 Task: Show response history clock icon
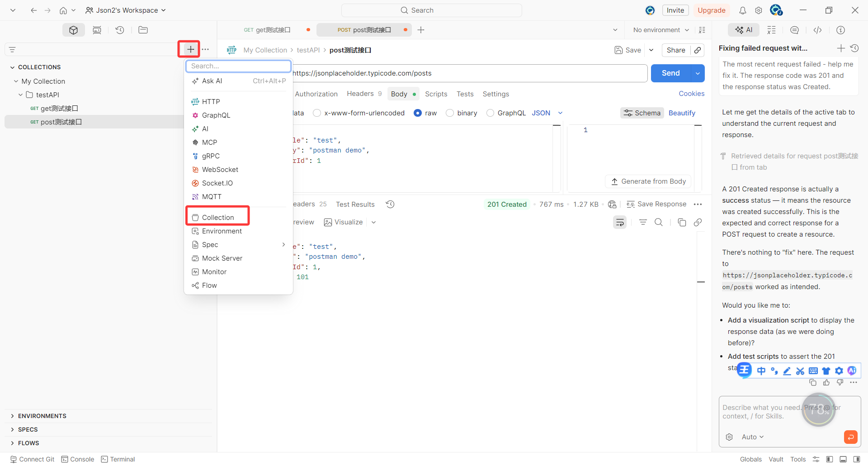(x=390, y=204)
